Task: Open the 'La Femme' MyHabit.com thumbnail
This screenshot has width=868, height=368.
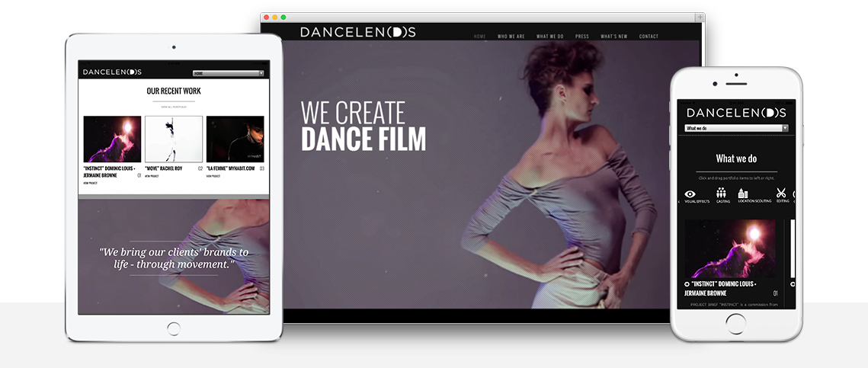Action: 235,139
